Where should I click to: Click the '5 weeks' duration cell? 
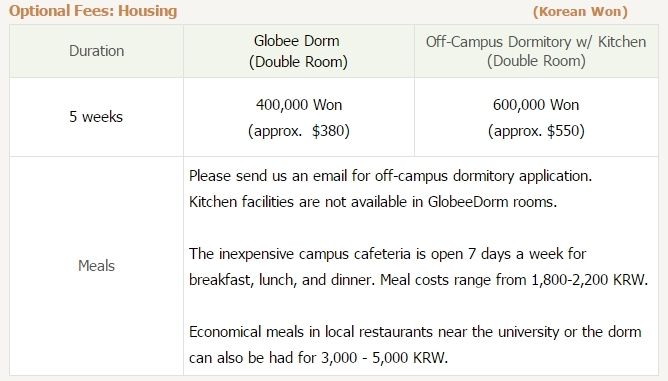pyautogui.click(x=96, y=117)
